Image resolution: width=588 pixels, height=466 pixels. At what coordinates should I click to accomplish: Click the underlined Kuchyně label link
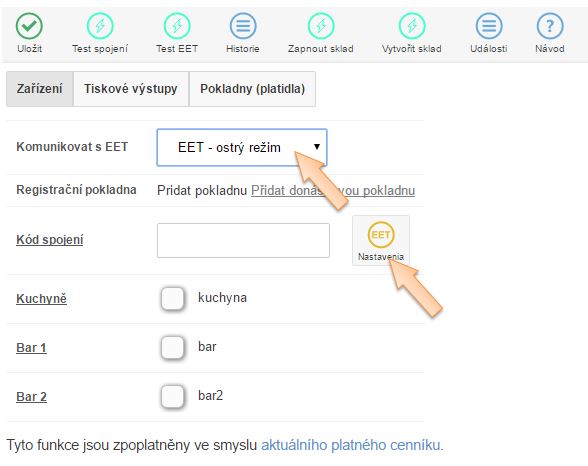tap(41, 299)
